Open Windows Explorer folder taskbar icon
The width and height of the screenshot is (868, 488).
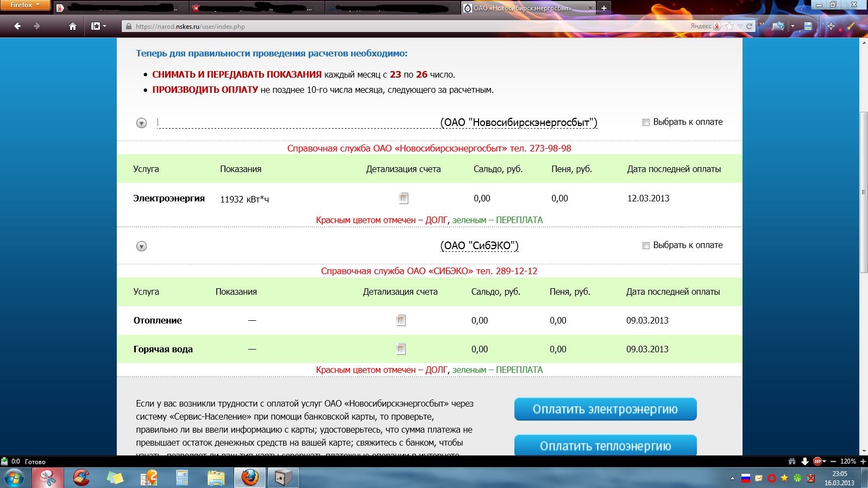(216, 478)
